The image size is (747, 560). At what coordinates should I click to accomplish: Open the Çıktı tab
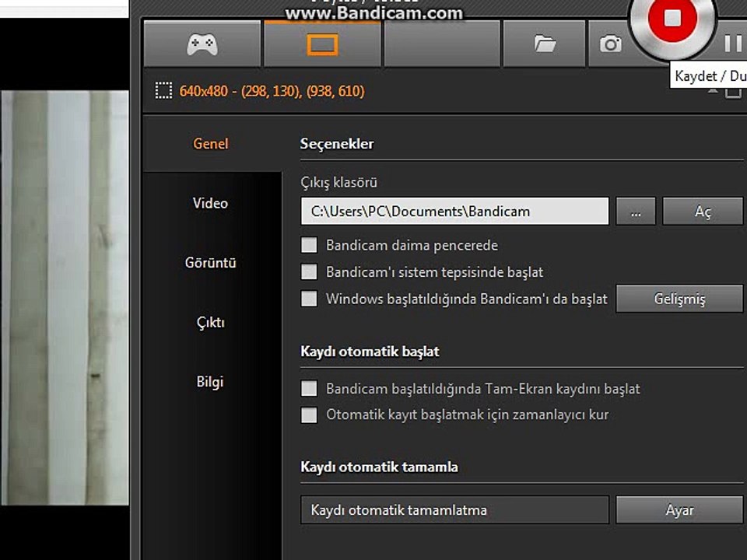(211, 322)
